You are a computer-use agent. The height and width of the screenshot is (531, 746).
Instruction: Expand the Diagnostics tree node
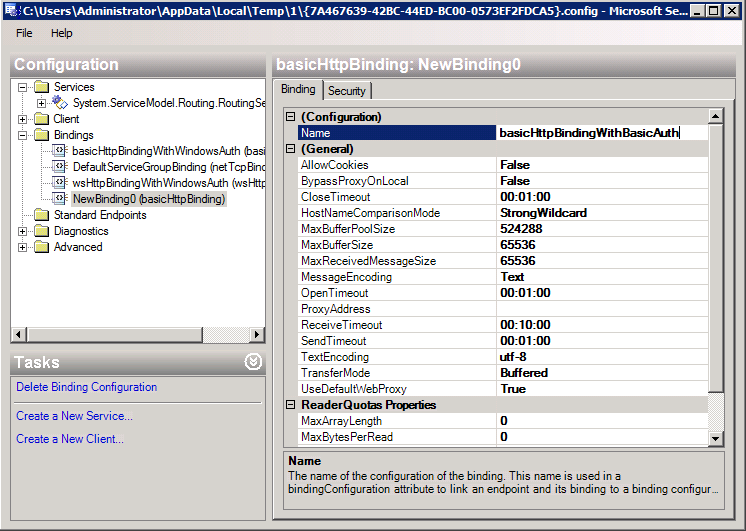23,231
